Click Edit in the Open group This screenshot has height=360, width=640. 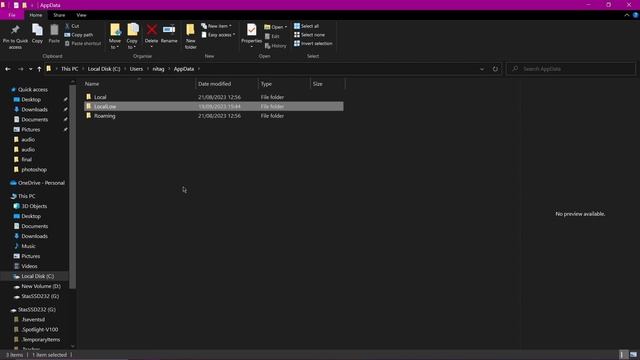(272, 36)
